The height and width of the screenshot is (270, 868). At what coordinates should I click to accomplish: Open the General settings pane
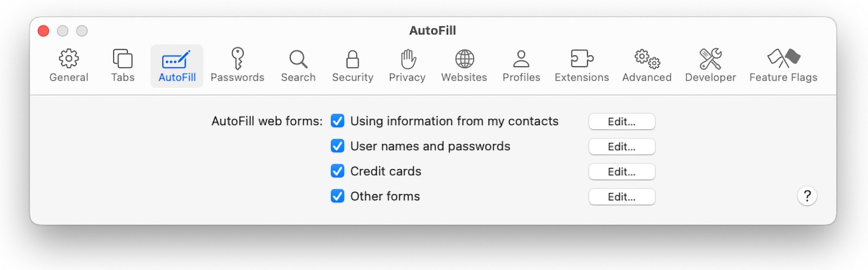click(68, 66)
